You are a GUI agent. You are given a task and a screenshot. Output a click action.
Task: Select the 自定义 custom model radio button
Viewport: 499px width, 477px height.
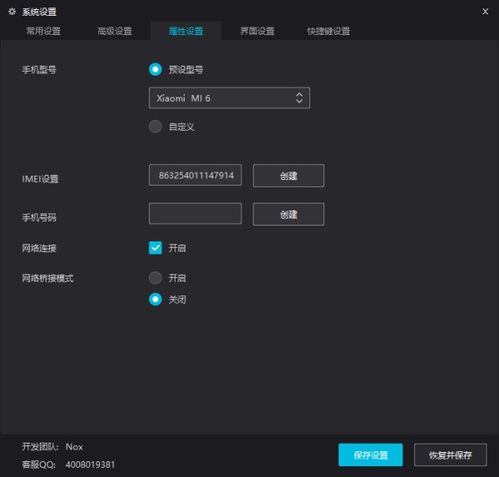(155, 127)
